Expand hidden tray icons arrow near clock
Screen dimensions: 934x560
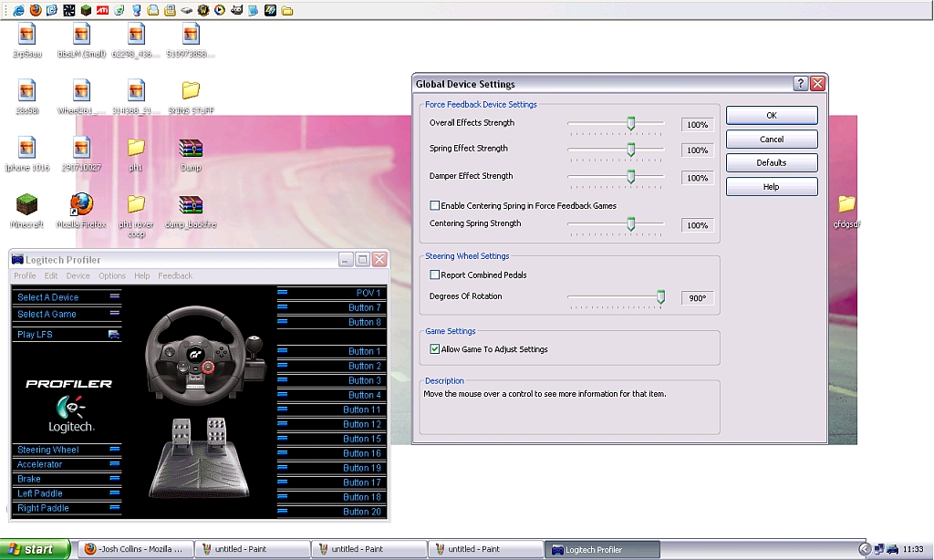coord(865,549)
